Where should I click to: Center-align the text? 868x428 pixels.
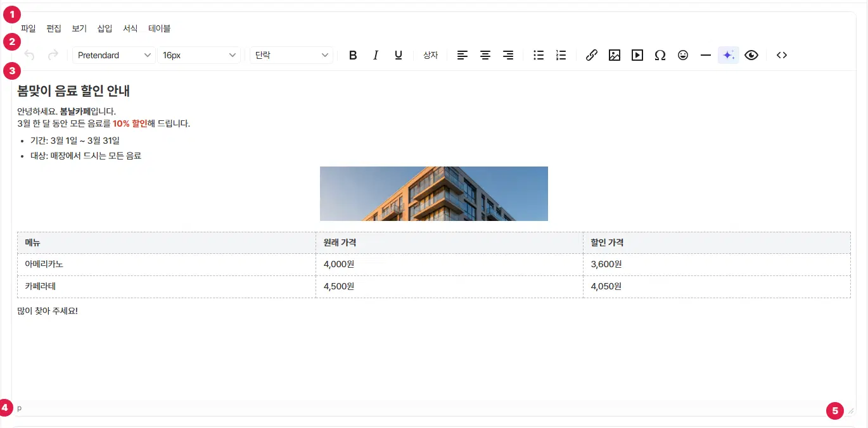tap(485, 55)
